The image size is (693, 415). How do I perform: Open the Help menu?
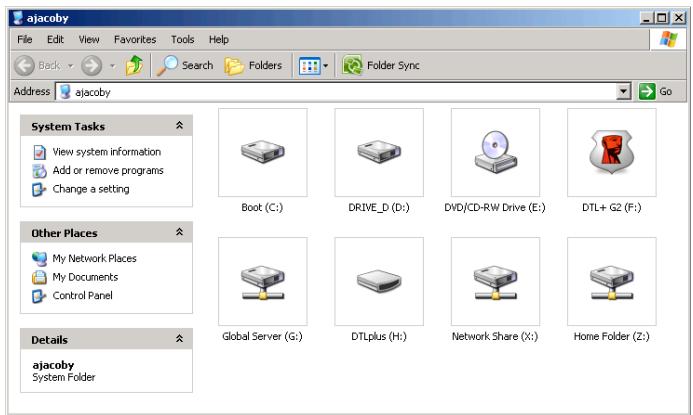click(x=219, y=39)
